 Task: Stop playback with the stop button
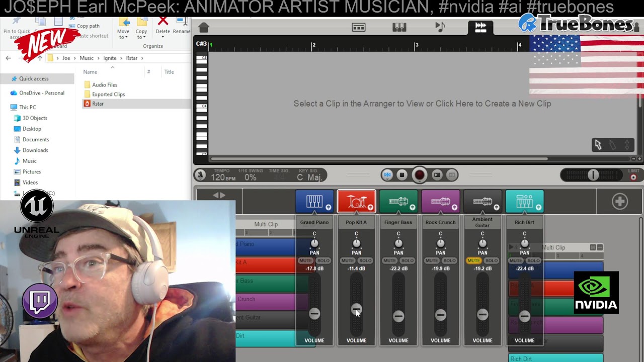pyautogui.click(x=401, y=175)
